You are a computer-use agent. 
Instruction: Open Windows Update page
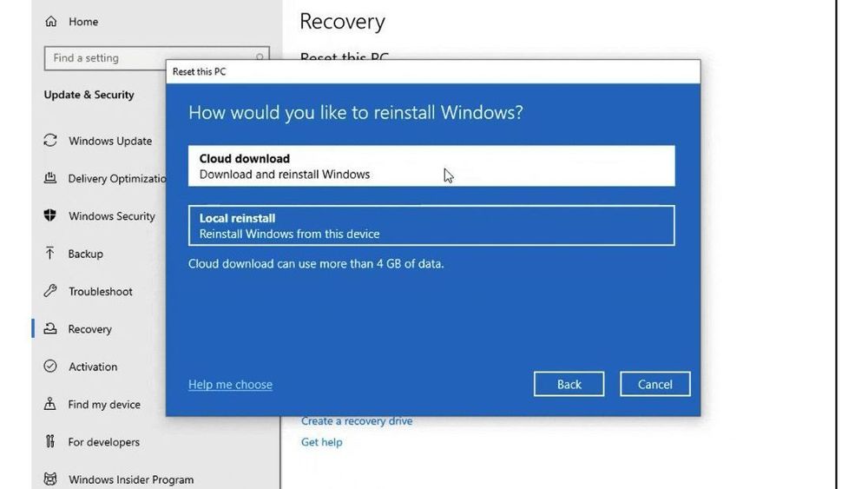point(110,142)
